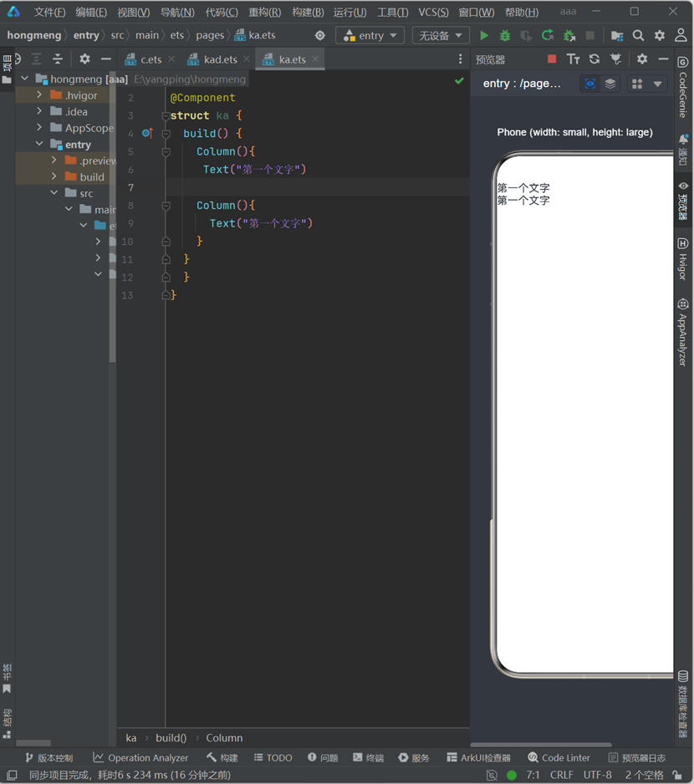Image resolution: width=694 pixels, height=784 pixels.
Task: Start debugging with the green bug icon
Action: point(505,35)
